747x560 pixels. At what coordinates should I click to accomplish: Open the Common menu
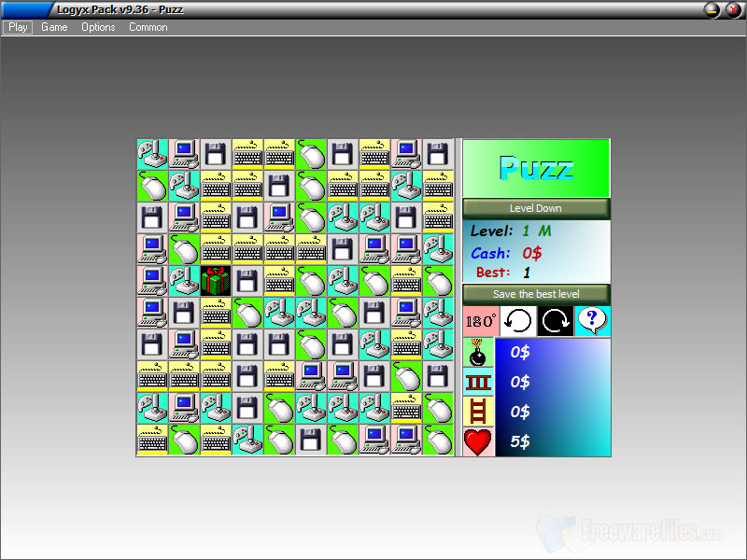point(147,27)
